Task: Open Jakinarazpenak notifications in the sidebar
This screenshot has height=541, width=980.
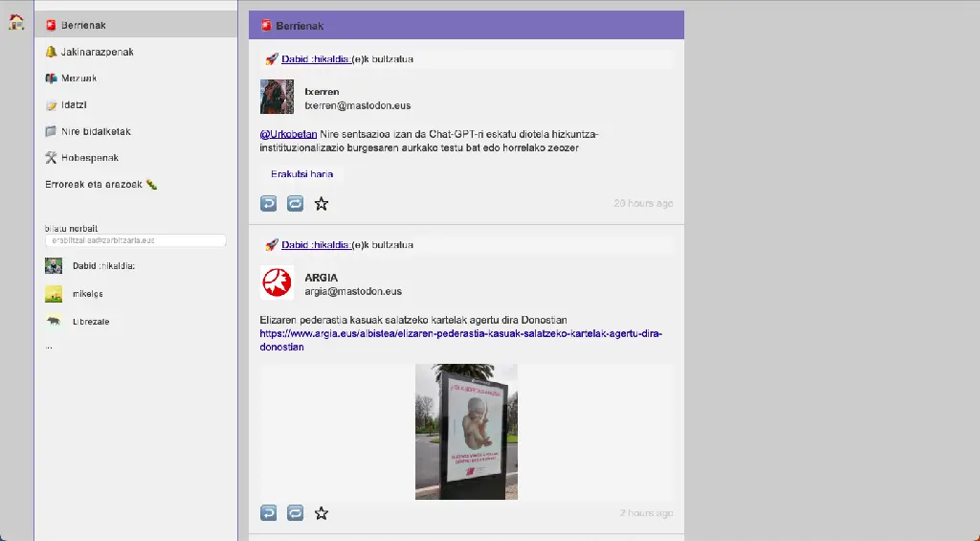Action: pos(97,52)
